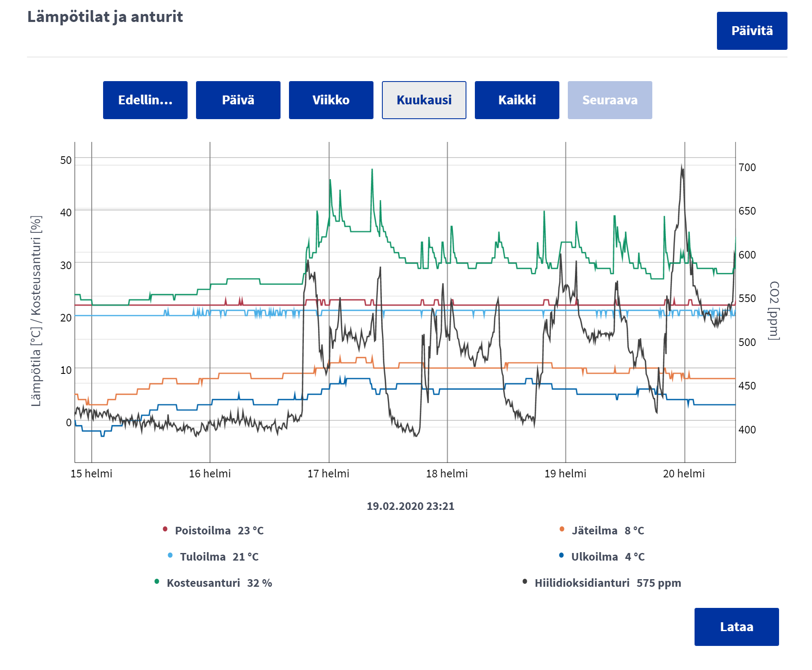Click the Hiilidioksidianturi legend label
The height and width of the screenshot is (670, 812).
(x=582, y=583)
